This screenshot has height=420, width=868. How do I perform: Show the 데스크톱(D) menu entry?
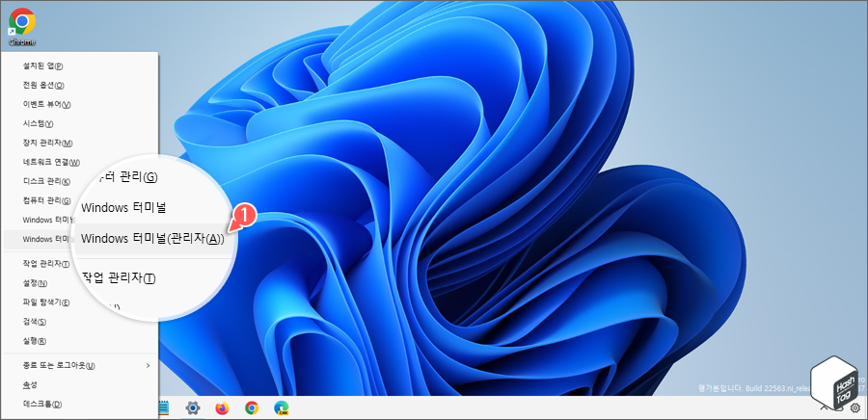coord(80,404)
